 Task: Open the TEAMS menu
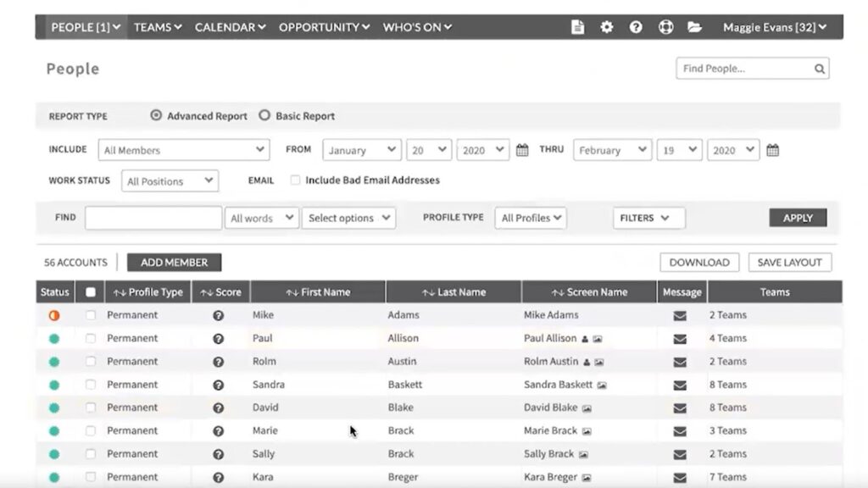[158, 27]
